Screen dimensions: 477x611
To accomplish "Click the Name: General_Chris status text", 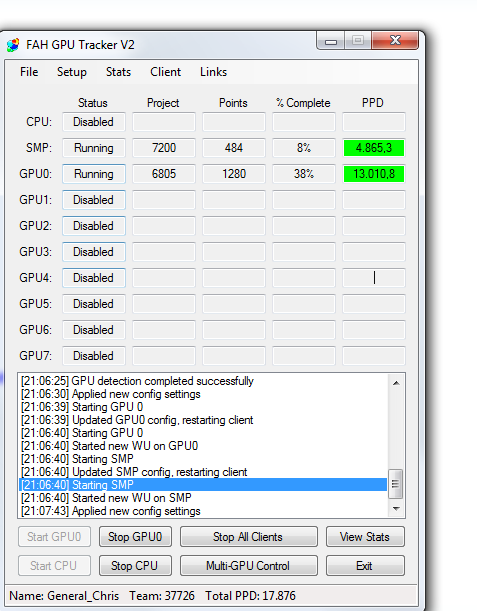I will 64,596.
